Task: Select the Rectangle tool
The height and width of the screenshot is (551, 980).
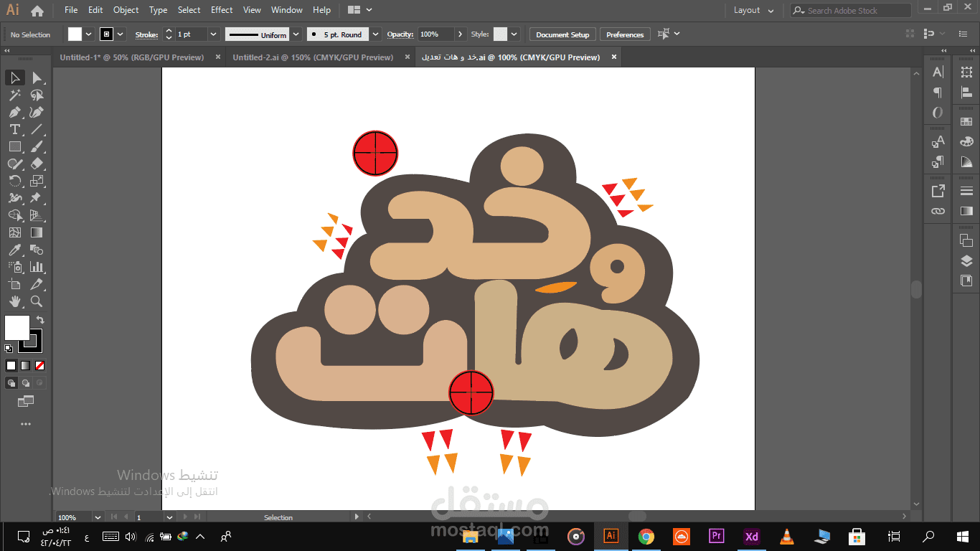Action: coord(14,145)
